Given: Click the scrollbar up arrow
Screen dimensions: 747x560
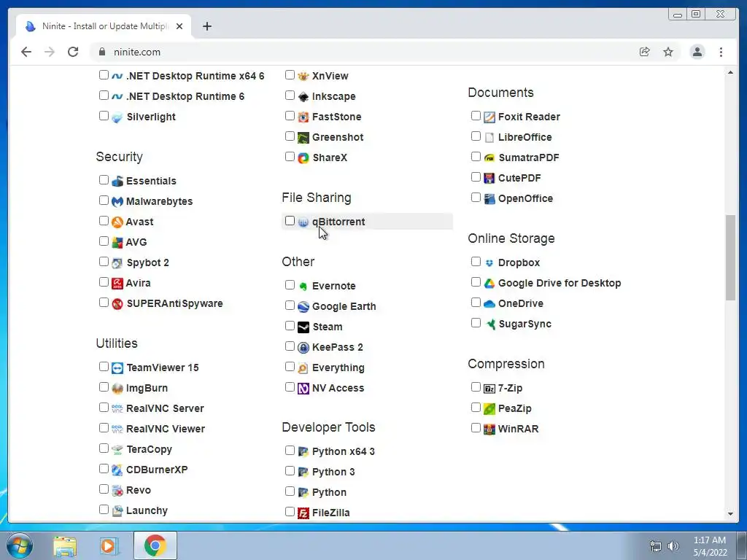Looking at the screenshot, I should point(730,72).
